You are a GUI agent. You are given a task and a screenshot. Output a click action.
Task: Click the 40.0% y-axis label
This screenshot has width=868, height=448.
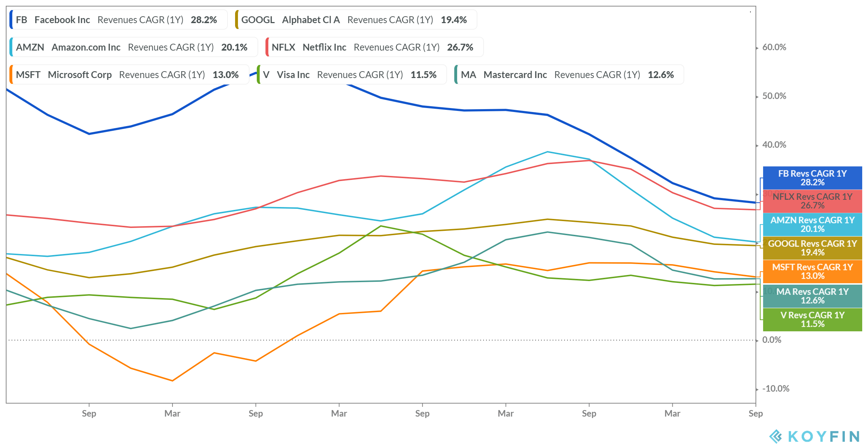(x=774, y=145)
